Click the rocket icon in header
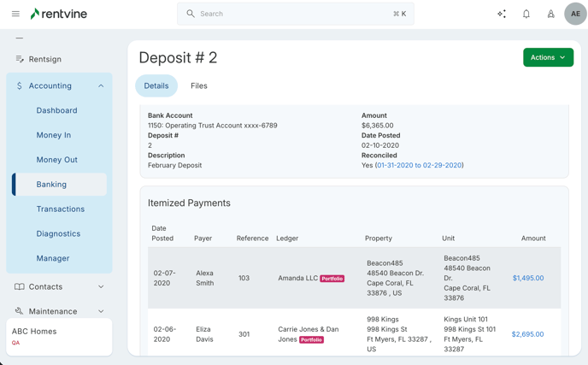This screenshot has height=365, width=588. pos(551,14)
